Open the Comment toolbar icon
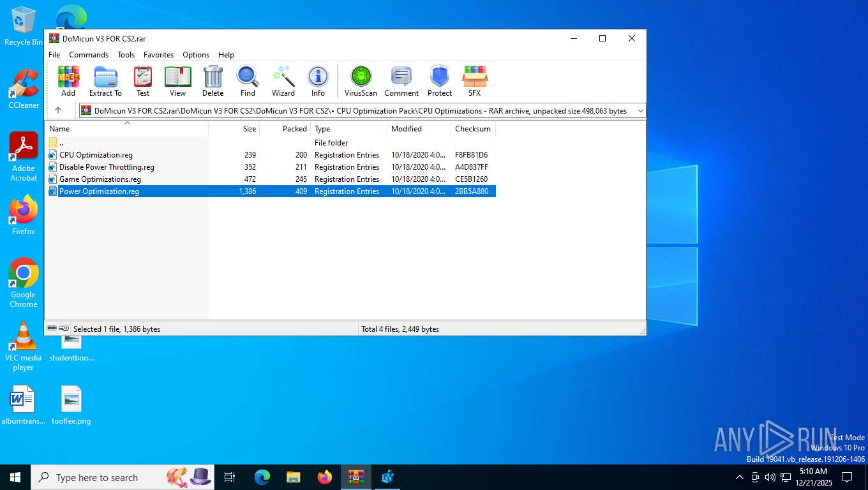Screen dimensions: 868x490 tap(401, 81)
